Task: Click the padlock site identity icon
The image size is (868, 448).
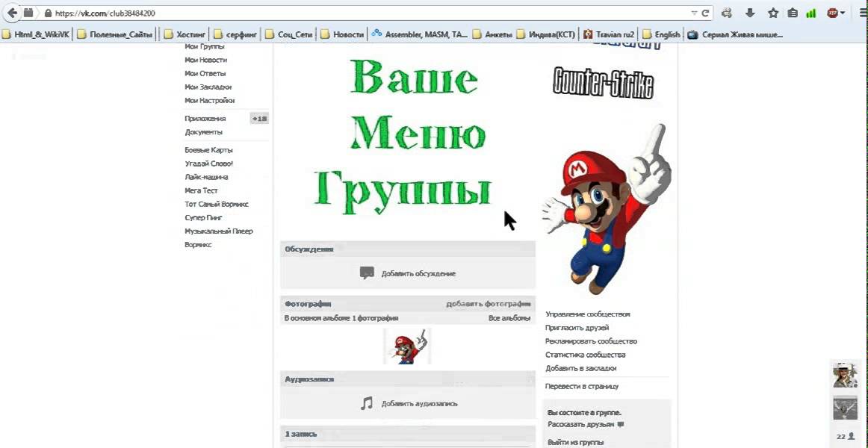Action: 48,13
